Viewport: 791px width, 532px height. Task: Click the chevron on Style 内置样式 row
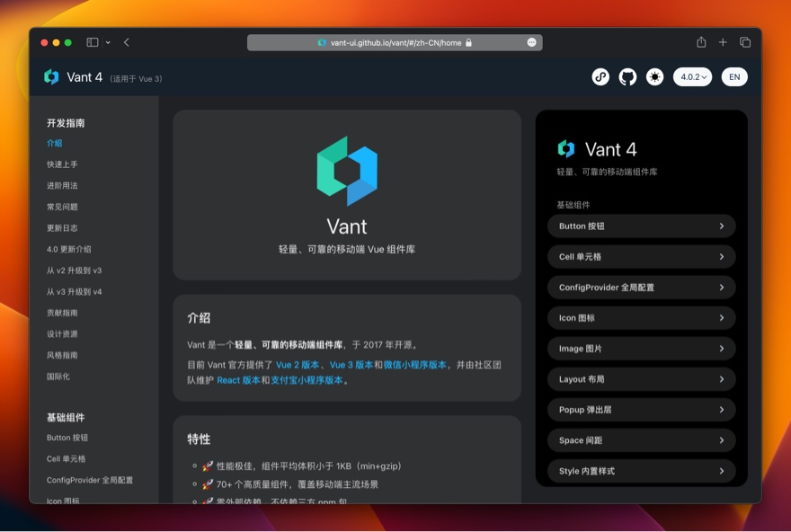coord(722,471)
